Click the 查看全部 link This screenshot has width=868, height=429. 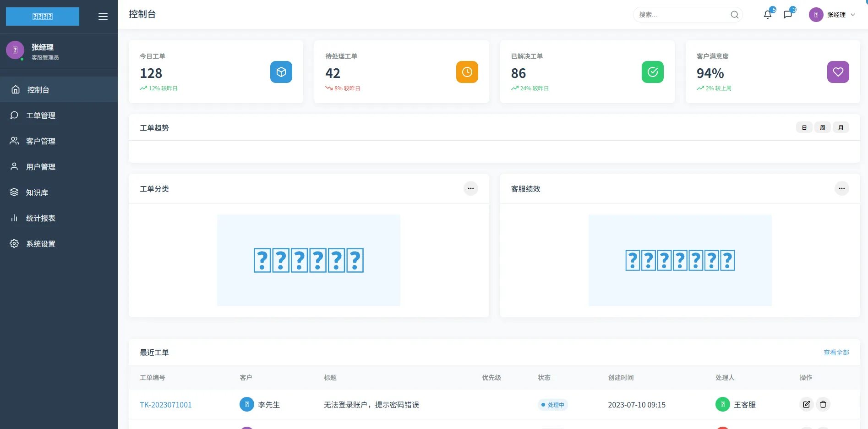(836, 352)
